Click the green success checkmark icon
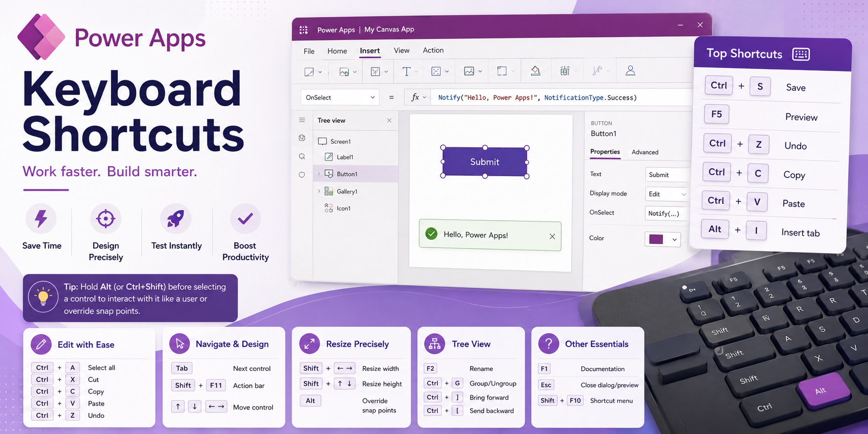 coord(431,234)
